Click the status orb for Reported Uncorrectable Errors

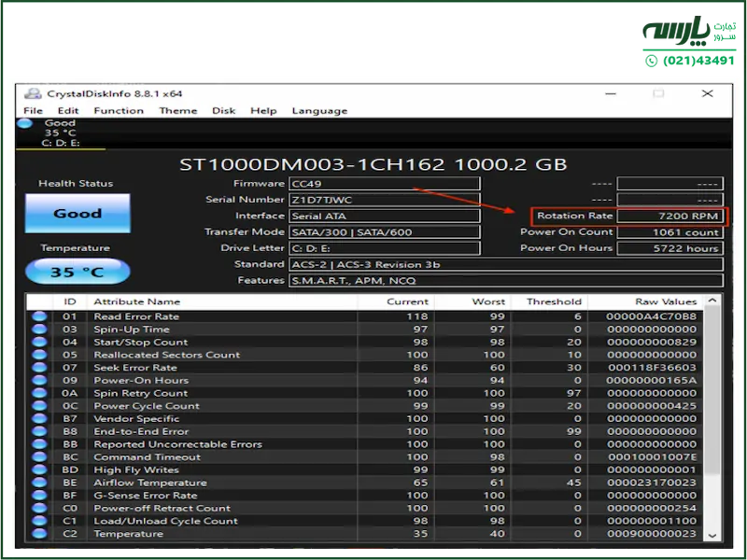[39, 444]
